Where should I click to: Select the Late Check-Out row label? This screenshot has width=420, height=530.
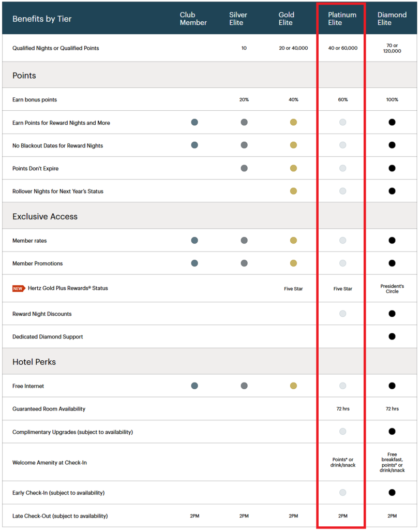tap(60, 516)
